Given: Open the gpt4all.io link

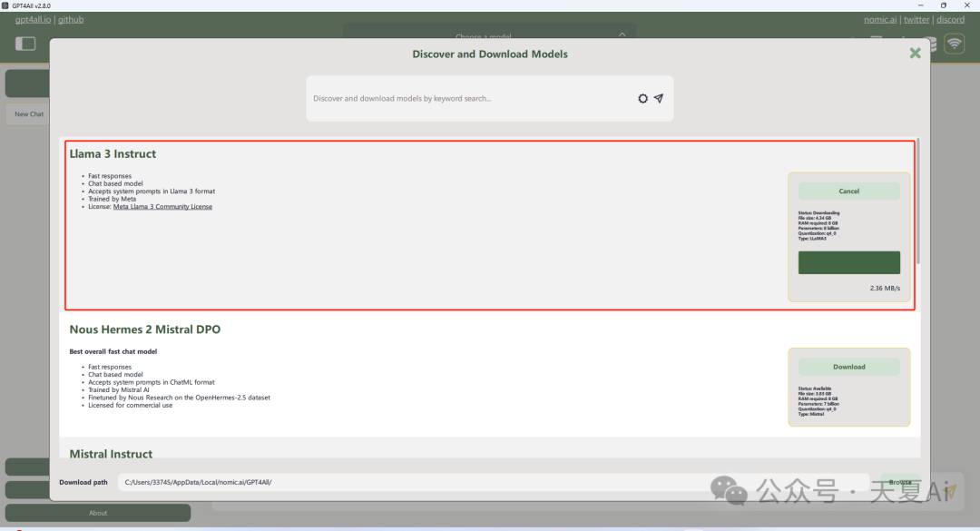Looking at the screenshot, I should tap(33, 19).
